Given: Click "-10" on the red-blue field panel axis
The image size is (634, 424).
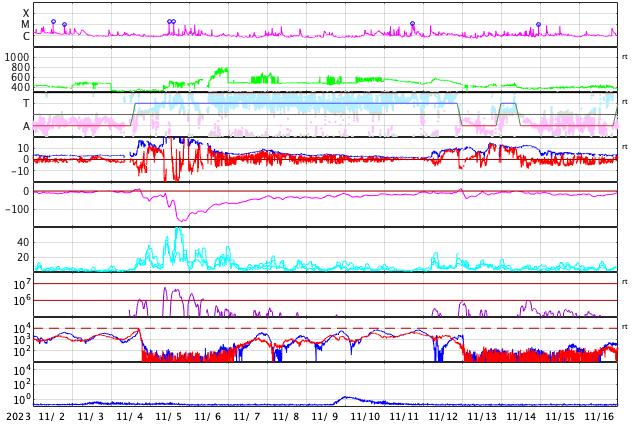Looking at the screenshot, I should coord(19,171).
